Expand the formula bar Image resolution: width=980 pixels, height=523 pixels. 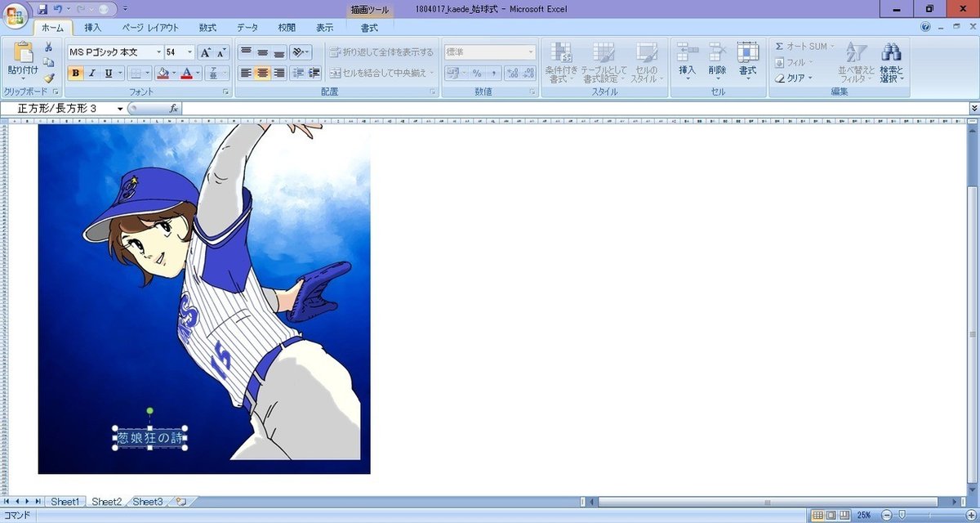pos(973,108)
